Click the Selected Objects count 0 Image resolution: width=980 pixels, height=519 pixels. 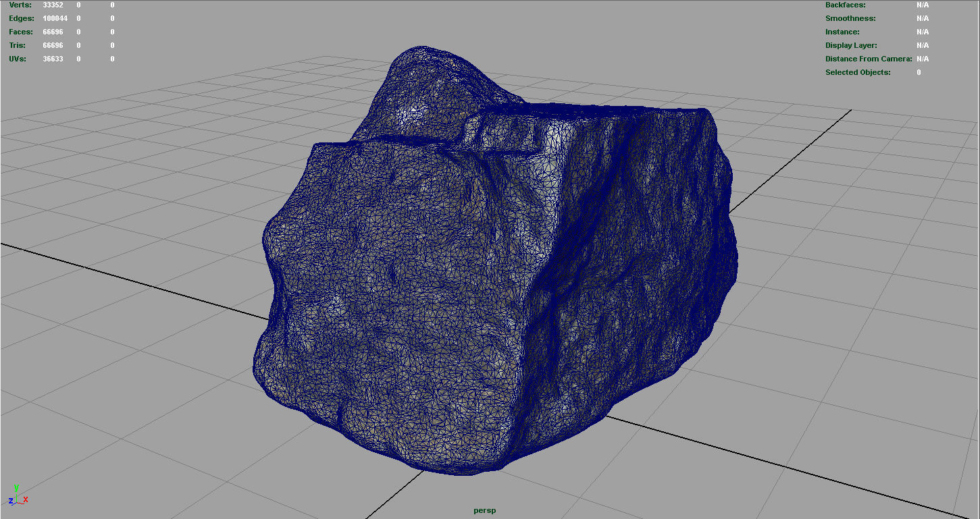pyautogui.click(x=919, y=72)
